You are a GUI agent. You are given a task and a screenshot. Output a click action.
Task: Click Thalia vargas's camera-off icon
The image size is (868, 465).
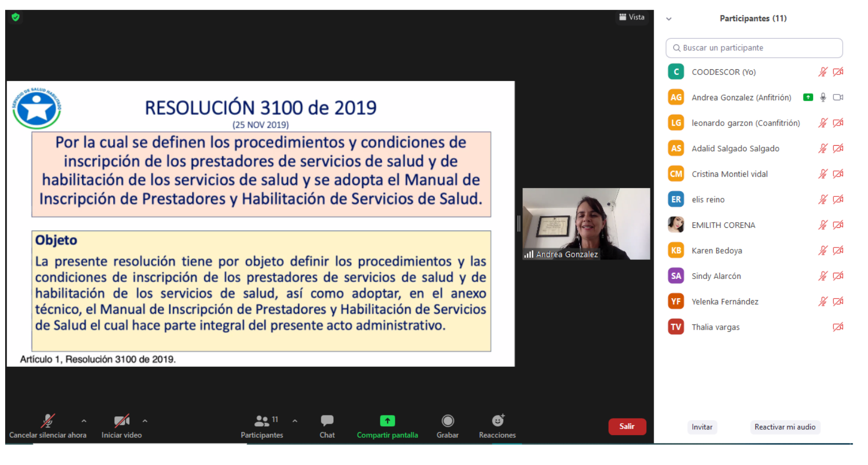[838, 327]
